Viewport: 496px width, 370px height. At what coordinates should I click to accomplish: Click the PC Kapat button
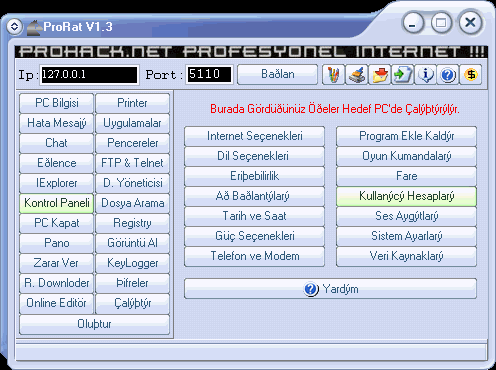point(57,223)
